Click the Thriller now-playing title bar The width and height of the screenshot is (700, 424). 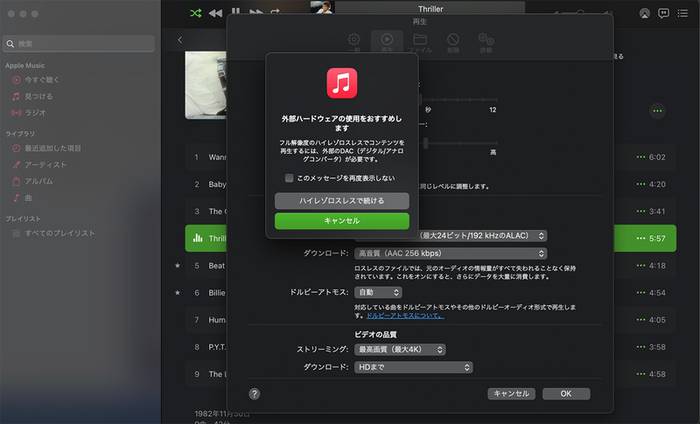click(x=430, y=9)
